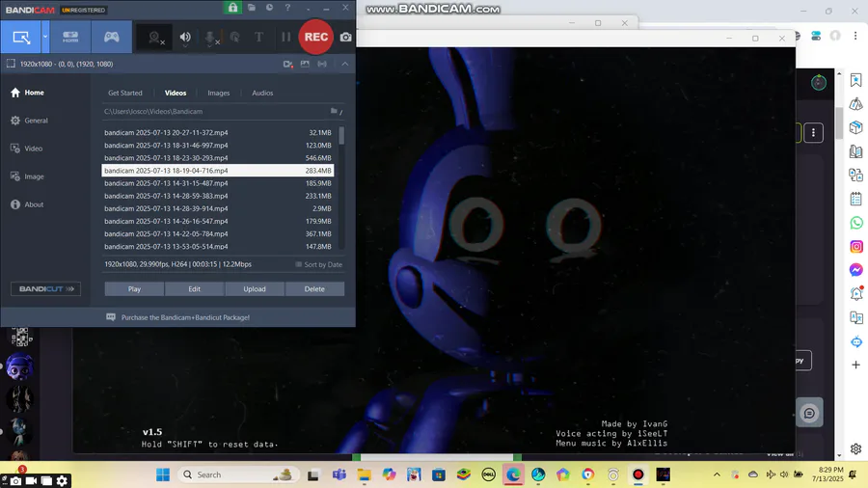Toggle text overlay T icon
This screenshot has height=488, width=868.
tap(258, 37)
